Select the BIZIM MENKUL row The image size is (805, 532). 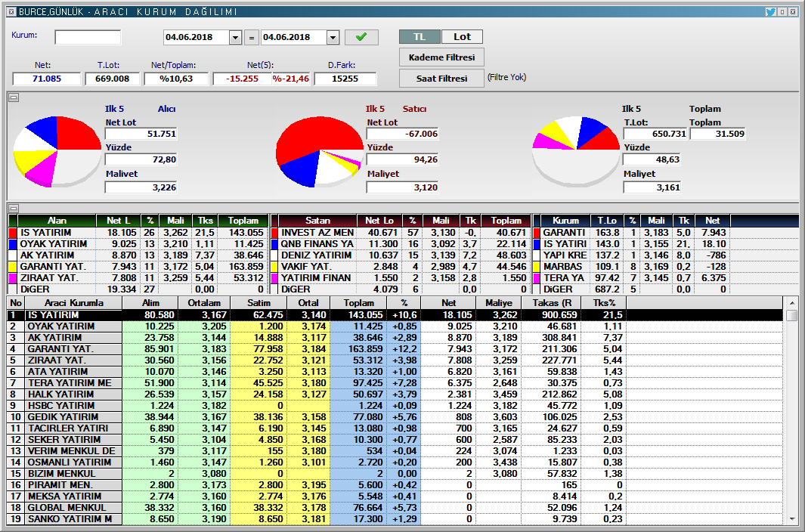click(x=395, y=474)
